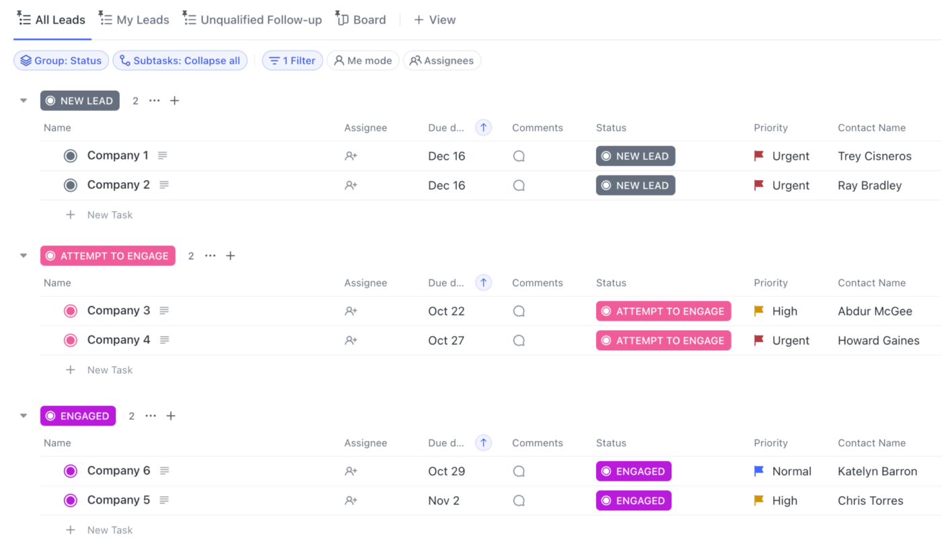Switch to the My Leads tab
This screenshot has height=560, width=942.
133,19
